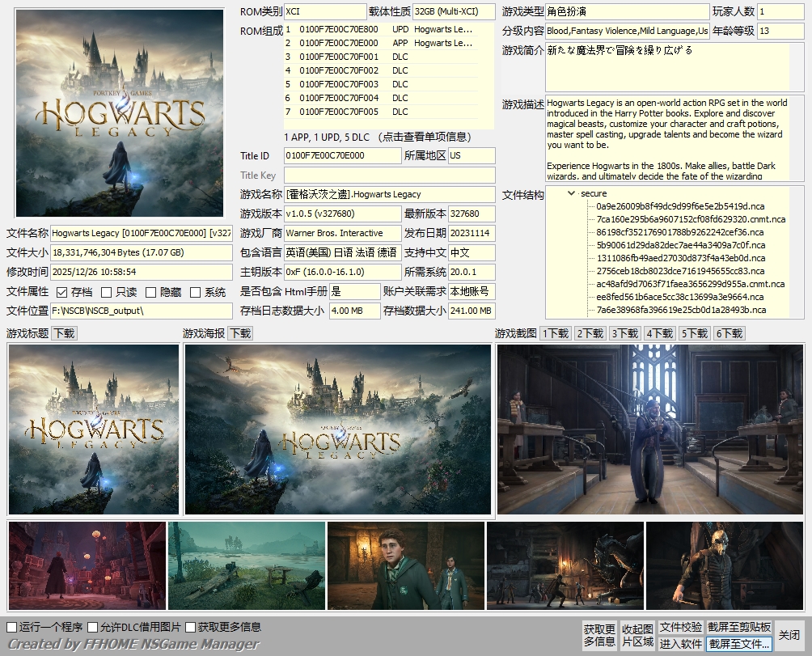The height and width of the screenshot is (656, 812).
Task: Run 文件校验 file verification
Action: (680, 628)
